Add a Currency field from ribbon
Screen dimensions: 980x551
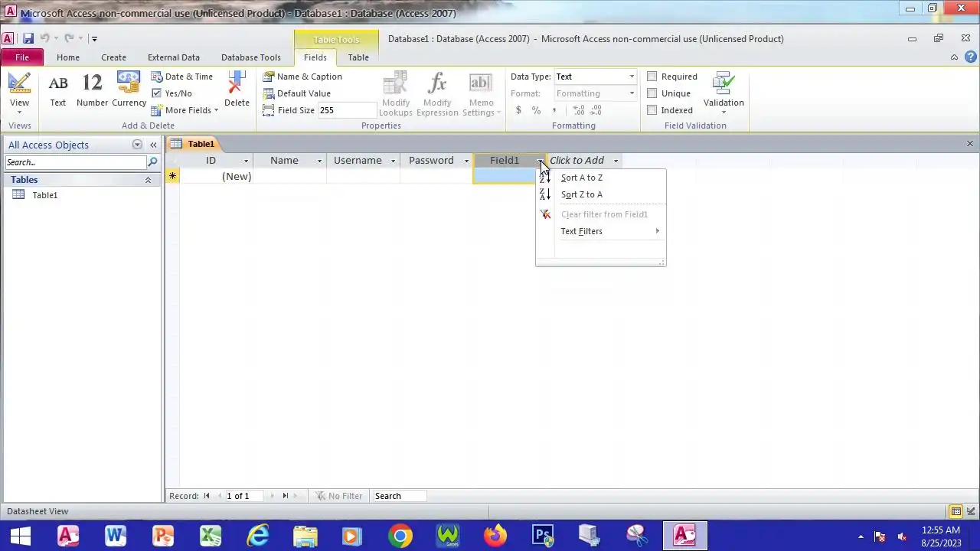point(129,90)
